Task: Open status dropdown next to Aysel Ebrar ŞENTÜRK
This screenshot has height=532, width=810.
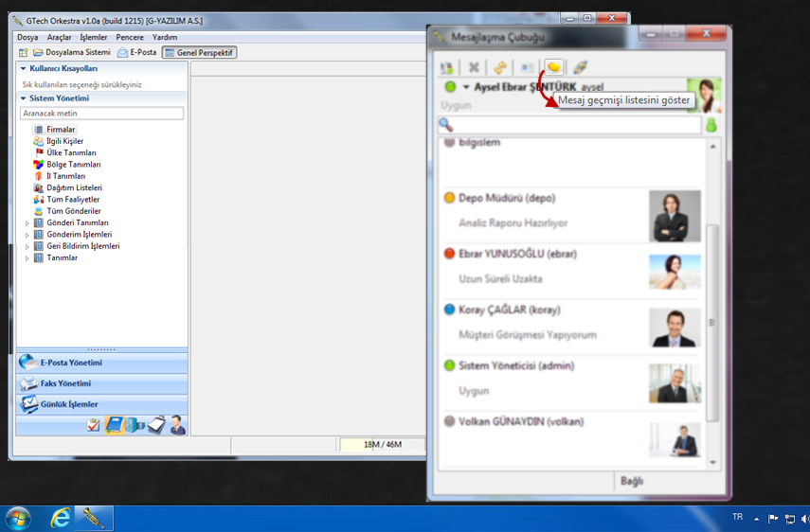Action: point(466,87)
